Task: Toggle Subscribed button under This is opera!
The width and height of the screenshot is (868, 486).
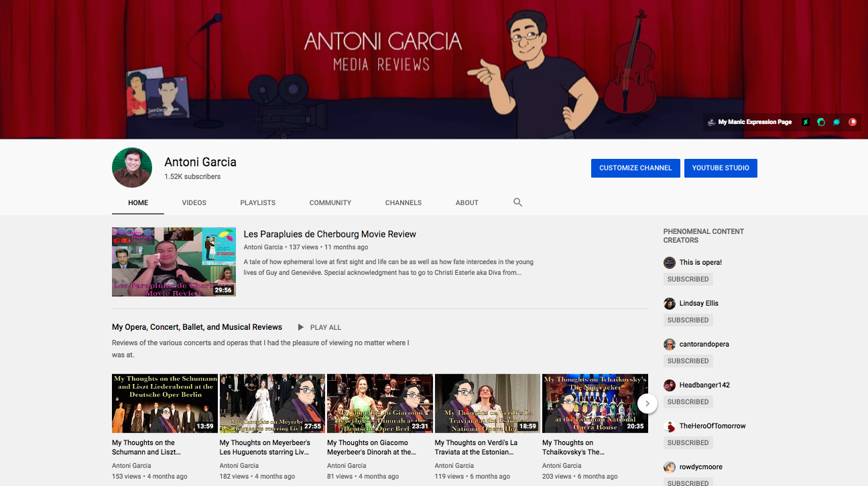Action: tap(688, 279)
